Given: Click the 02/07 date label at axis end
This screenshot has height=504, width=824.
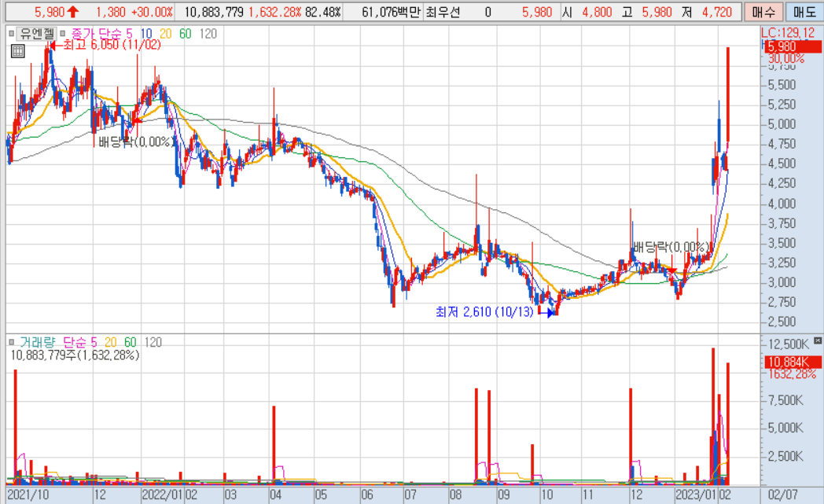Looking at the screenshot, I should point(782,495).
